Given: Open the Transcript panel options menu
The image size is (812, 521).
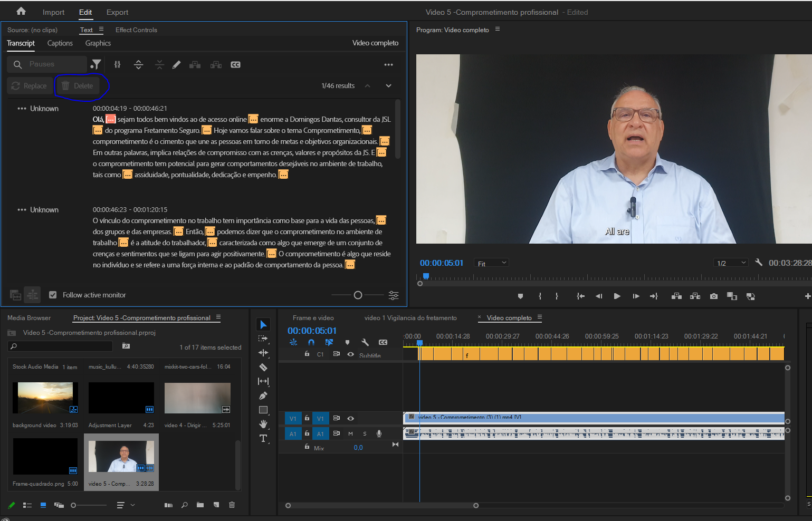Looking at the screenshot, I should click(389, 64).
